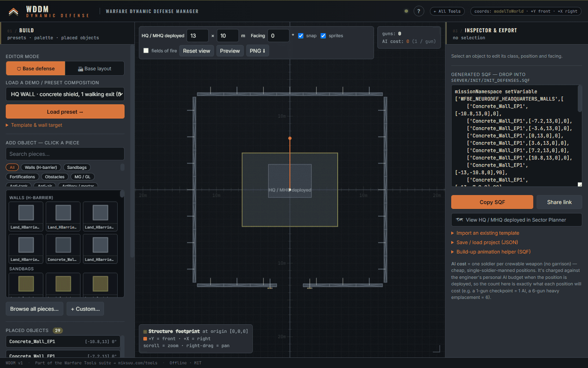Open View HQ / MHQ deployed in Sector Planner

pos(517,220)
